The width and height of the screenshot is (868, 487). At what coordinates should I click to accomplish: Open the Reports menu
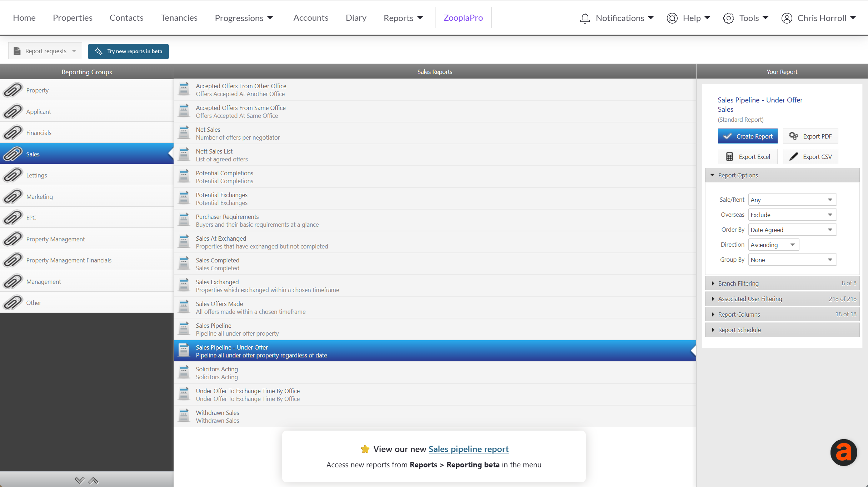click(x=403, y=18)
